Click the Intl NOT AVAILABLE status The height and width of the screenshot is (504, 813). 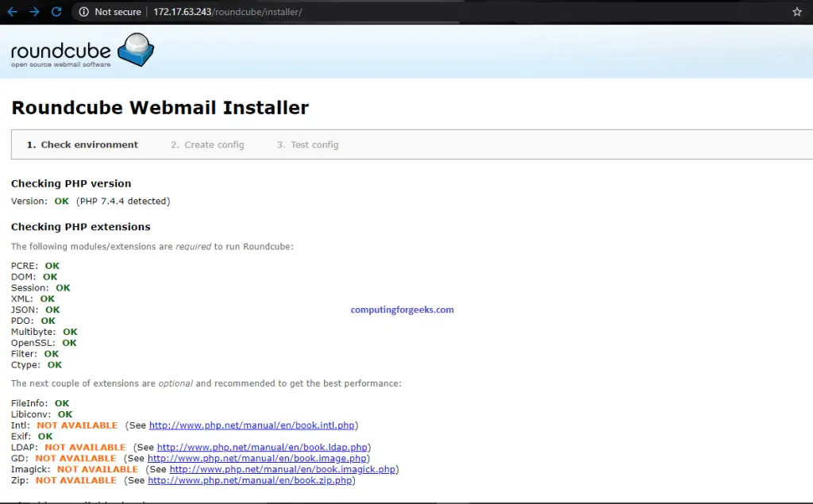[x=77, y=425]
